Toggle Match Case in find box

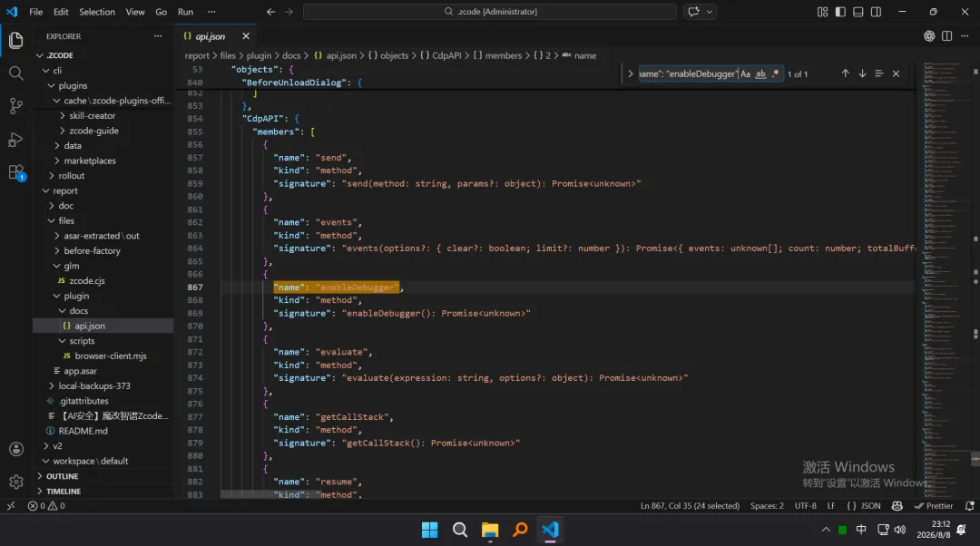click(745, 73)
